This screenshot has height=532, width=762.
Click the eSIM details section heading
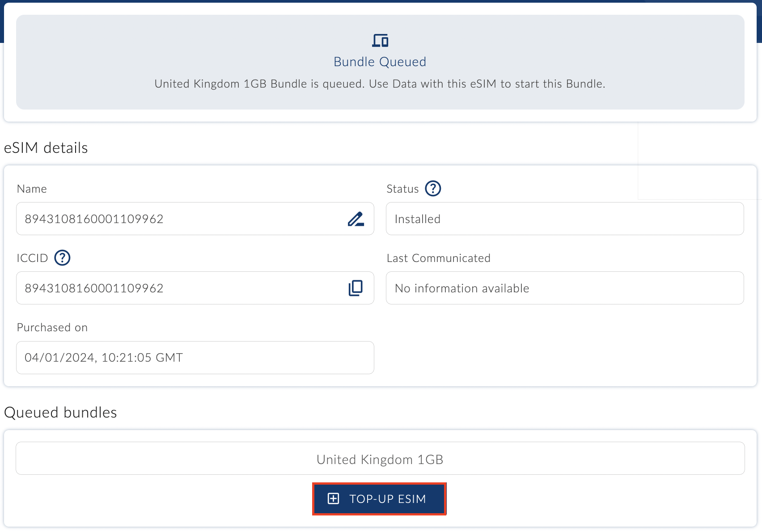[46, 148]
